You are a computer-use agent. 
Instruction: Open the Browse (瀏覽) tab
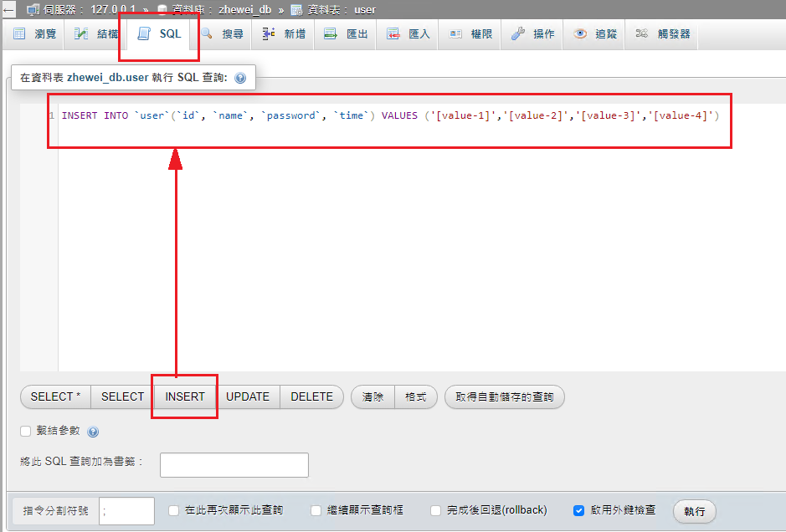click(35, 34)
